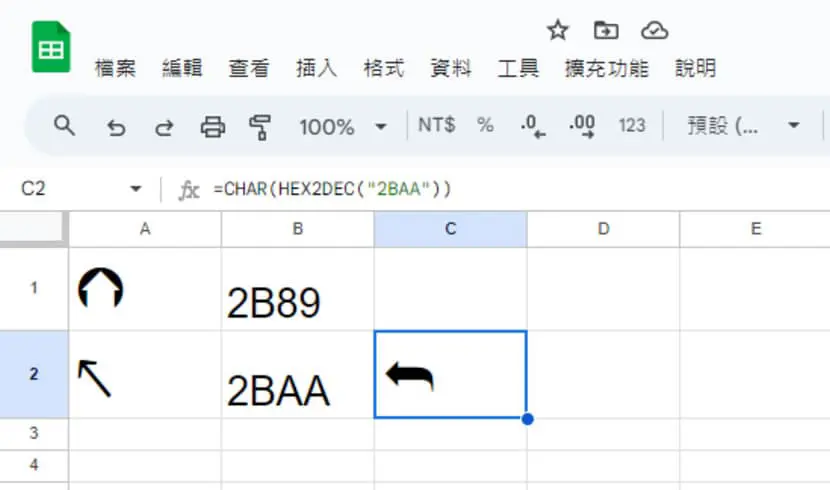Click the formula bar text
This screenshot has height=490, width=830.
[332, 189]
